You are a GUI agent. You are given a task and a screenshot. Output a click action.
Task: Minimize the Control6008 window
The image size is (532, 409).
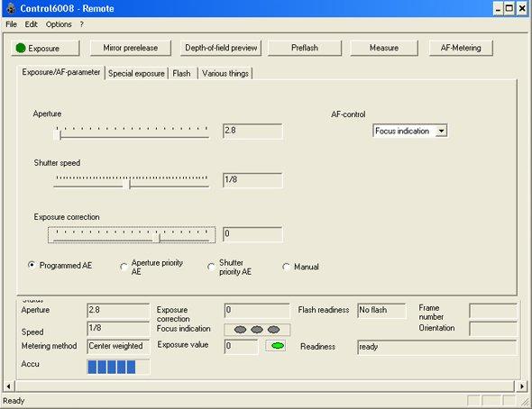point(498,8)
